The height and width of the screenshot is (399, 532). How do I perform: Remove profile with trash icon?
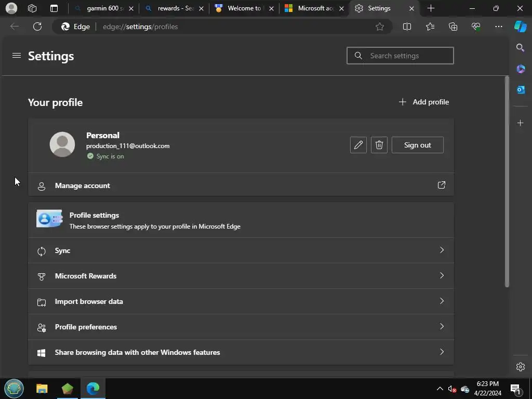coord(379,145)
